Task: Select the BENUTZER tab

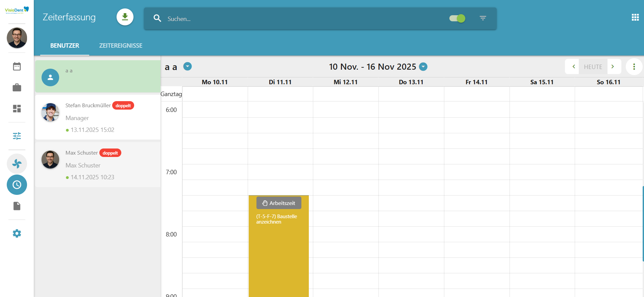Action: pyautogui.click(x=65, y=46)
